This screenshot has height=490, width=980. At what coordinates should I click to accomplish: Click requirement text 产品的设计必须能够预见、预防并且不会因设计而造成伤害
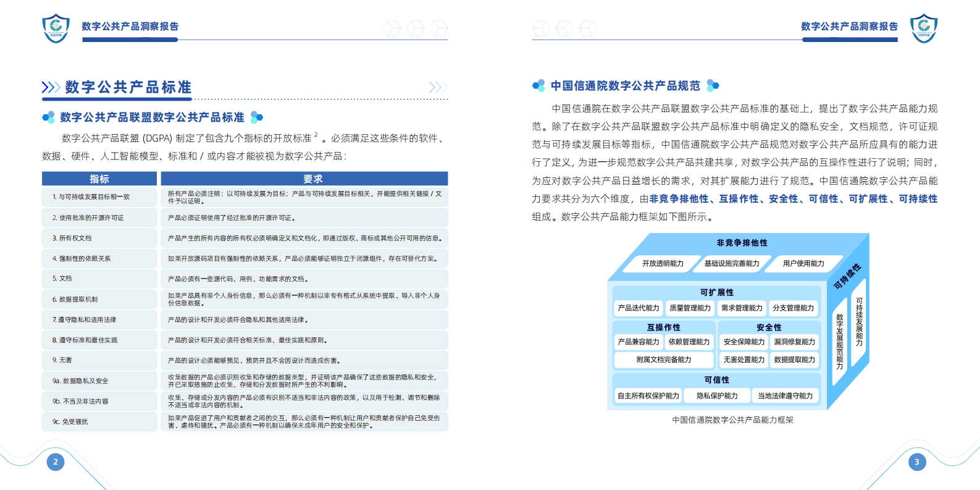254,360
